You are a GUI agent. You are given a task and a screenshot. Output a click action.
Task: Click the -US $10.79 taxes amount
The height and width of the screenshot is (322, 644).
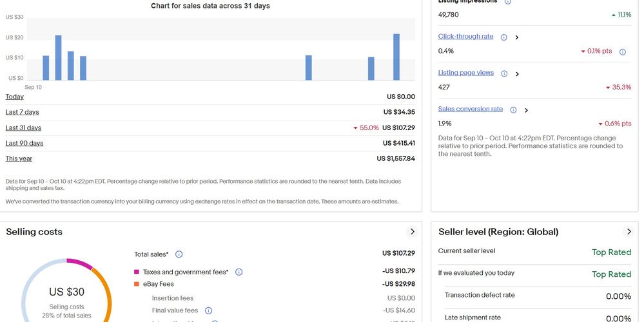click(x=398, y=270)
